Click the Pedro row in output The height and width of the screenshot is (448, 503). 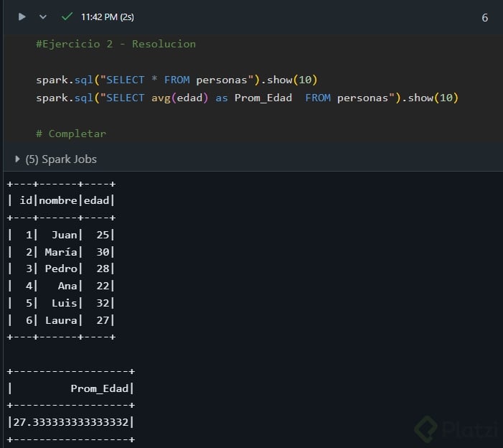[x=61, y=269]
